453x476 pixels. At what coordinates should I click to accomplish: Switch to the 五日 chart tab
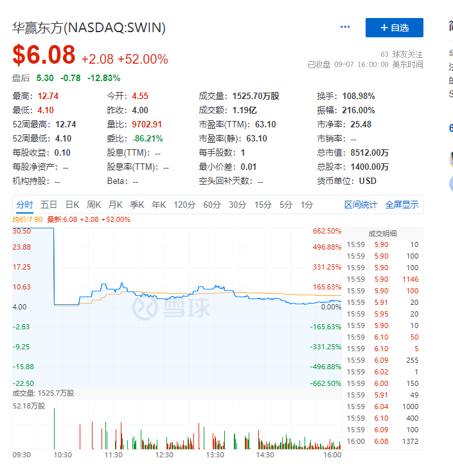tap(49, 205)
